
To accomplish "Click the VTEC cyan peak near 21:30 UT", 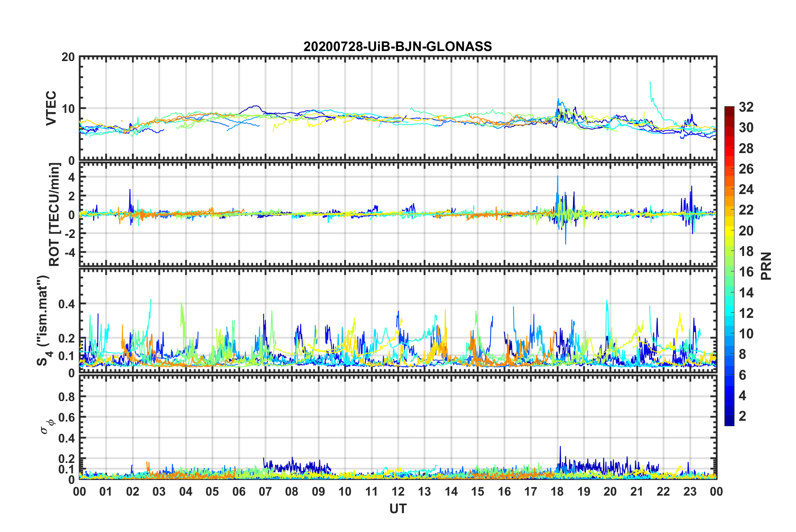I will [x=650, y=82].
